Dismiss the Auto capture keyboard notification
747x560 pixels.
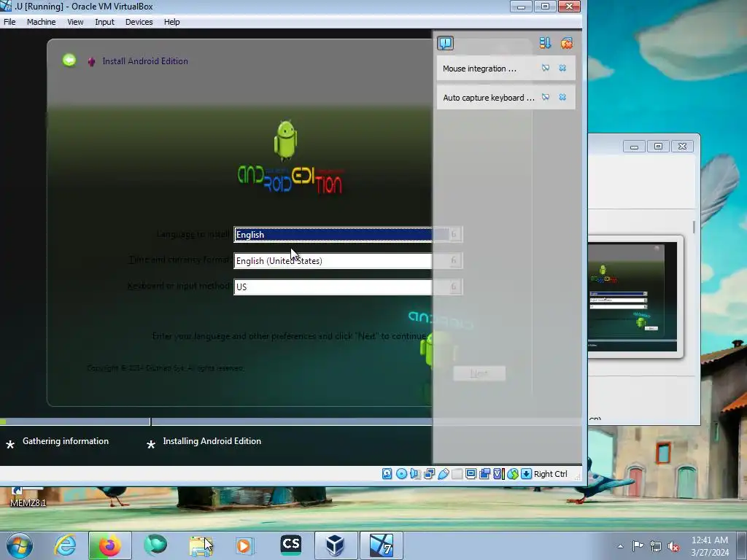pyautogui.click(x=562, y=97)
